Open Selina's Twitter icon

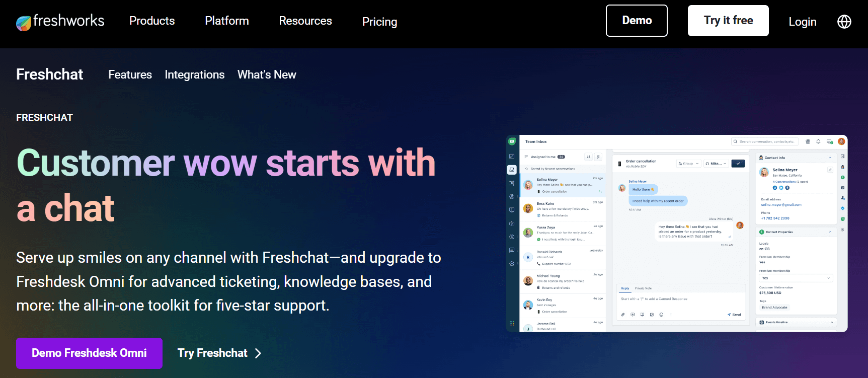coord(781,188)
